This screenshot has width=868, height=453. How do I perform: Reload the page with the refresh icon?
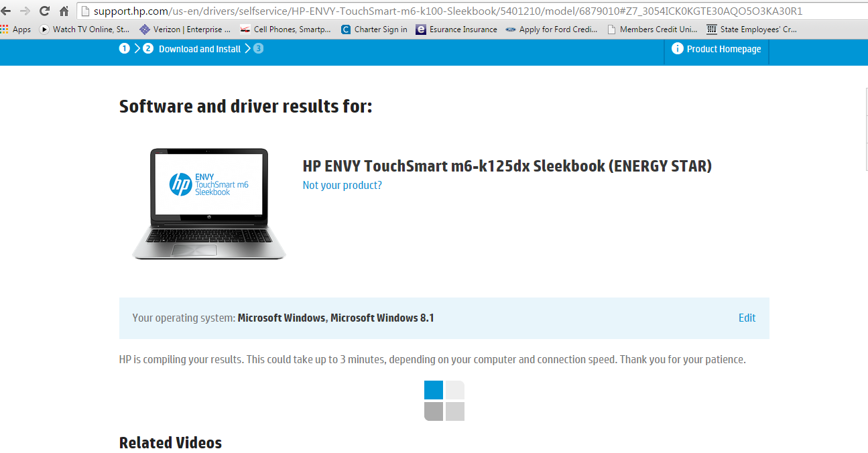44,11
